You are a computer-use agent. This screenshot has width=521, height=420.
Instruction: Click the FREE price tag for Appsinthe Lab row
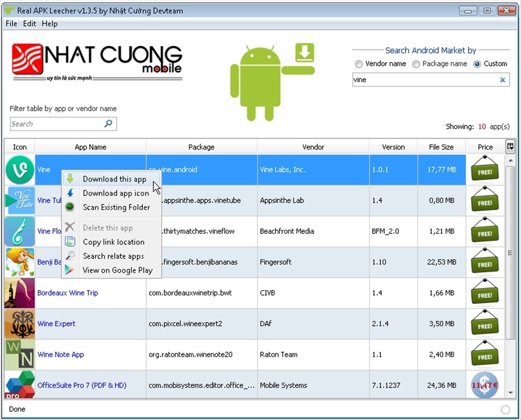point(485,200)
